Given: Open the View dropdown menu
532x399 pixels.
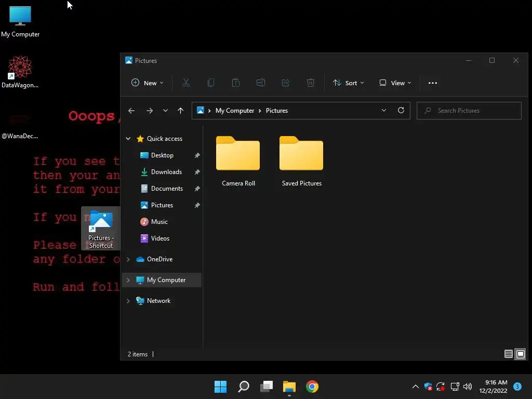Looking at the screenshot, I should click(x=395, y=83).
